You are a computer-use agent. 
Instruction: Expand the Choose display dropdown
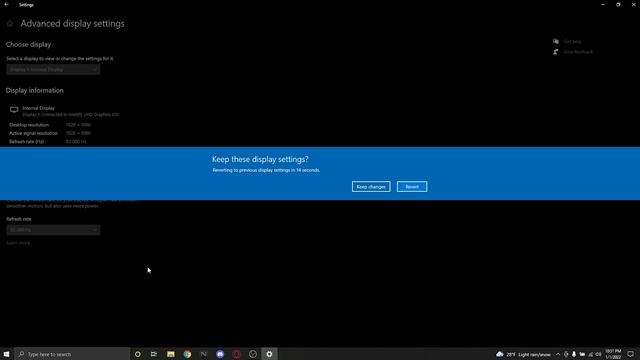53,69
